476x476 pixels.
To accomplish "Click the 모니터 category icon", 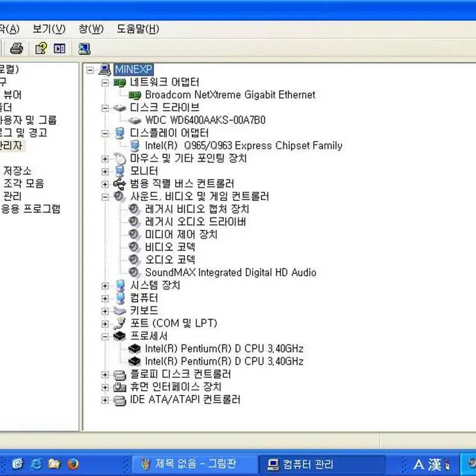I will coord(120,171).
